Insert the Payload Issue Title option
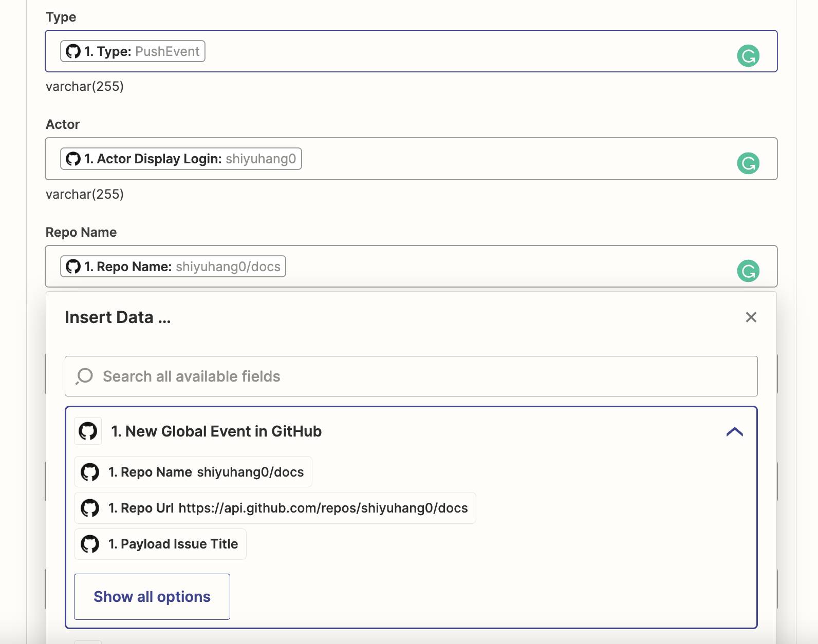 pos(160,544)
